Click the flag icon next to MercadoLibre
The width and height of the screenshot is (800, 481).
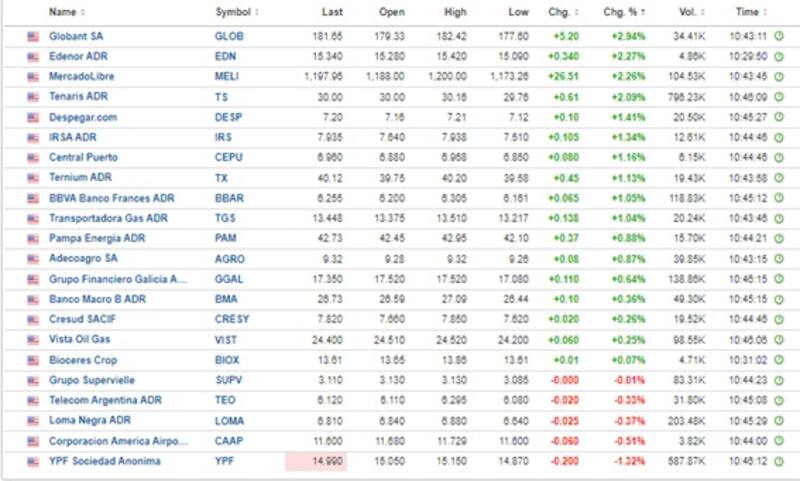pyautogui.click(x=33, y=76)
